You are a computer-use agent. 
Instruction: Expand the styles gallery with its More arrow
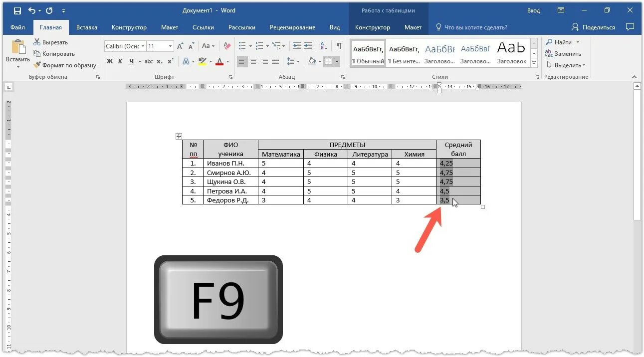[x=534, y=64]
